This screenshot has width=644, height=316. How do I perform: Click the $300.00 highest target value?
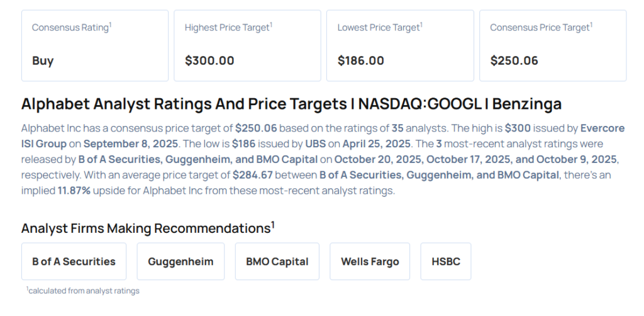(209, 61)
